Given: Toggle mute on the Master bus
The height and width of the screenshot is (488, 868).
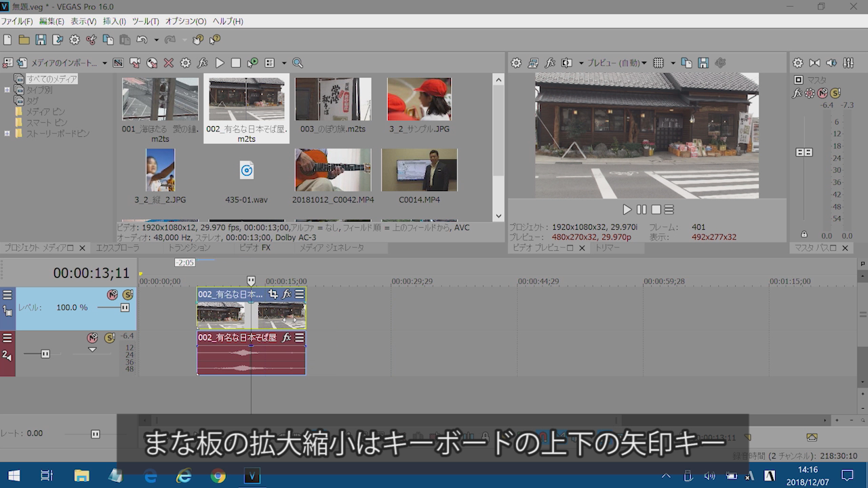Looking at the screenshot, I should tap(823, 93).
